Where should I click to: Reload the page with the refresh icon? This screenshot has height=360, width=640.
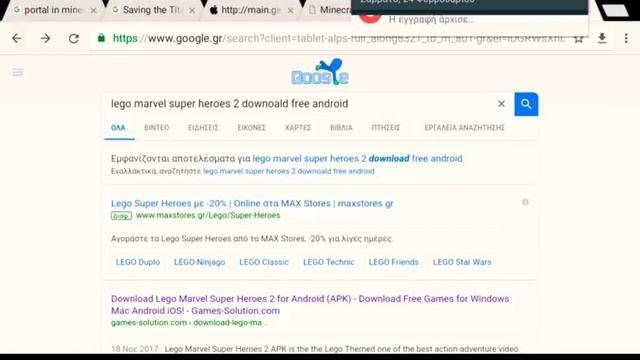pyautogui.click(x=73, y=38)
